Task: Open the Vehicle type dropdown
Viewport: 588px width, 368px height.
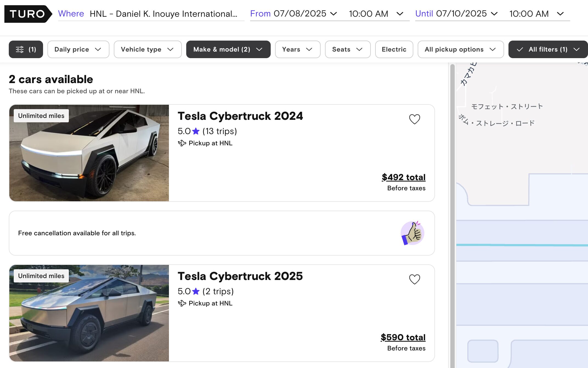Action: tap(148, 49)
